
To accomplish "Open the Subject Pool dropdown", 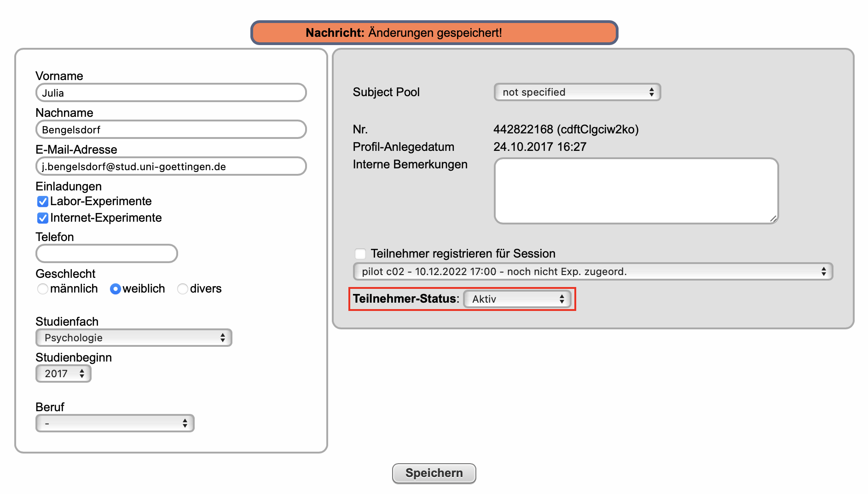I will (577, 92).
